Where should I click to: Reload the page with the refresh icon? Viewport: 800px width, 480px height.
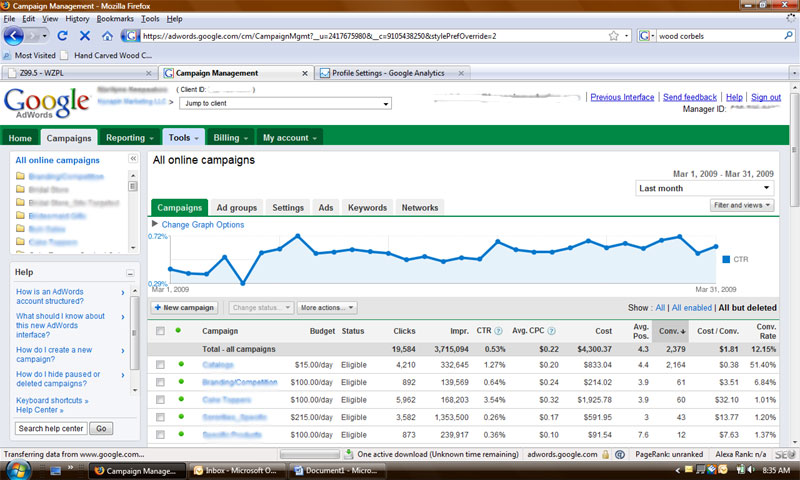[x=62, y=36]
